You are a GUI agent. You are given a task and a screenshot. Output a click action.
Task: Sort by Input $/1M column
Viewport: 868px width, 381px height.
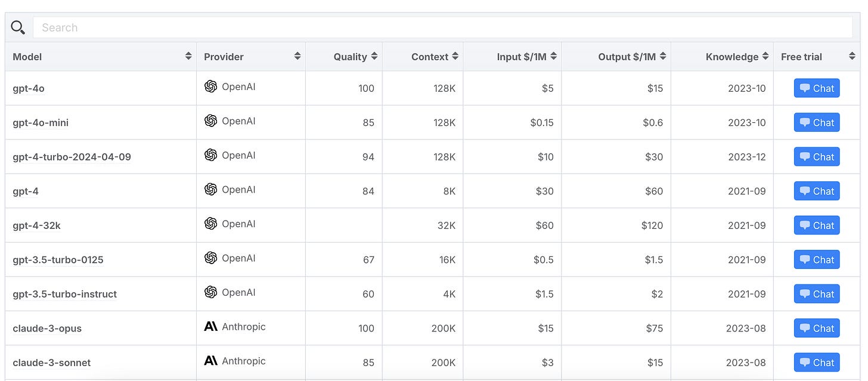click(x=553, y=56)
